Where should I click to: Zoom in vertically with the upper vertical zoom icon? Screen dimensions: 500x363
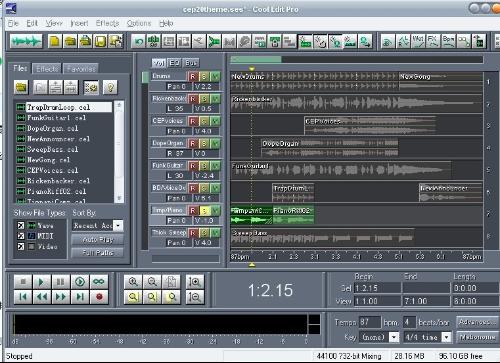point(194,282)
